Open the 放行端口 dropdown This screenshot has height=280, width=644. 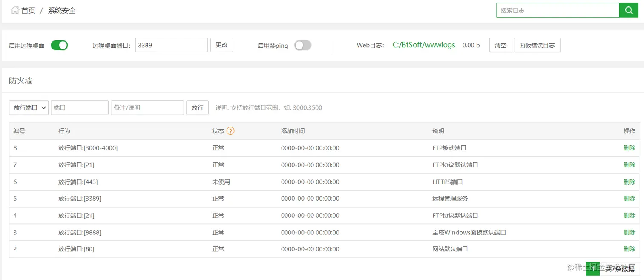[29, 108]
